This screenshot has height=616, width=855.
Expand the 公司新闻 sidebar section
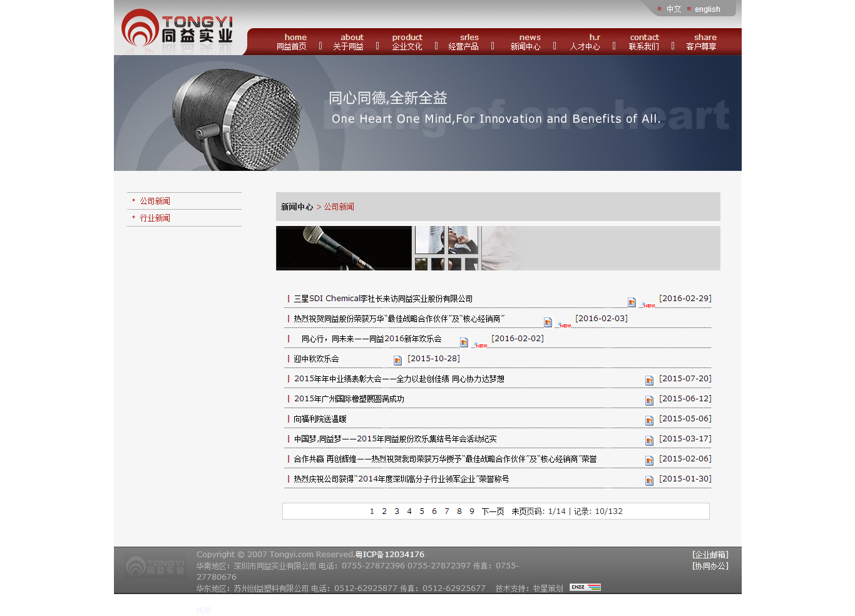pyautogui.click(x=154, y=200)
